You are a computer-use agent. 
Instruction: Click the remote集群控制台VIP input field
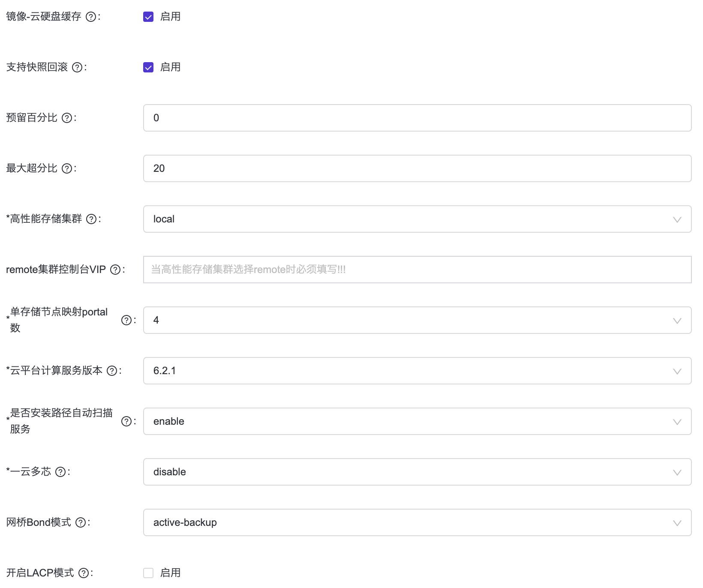coord(417,270)
